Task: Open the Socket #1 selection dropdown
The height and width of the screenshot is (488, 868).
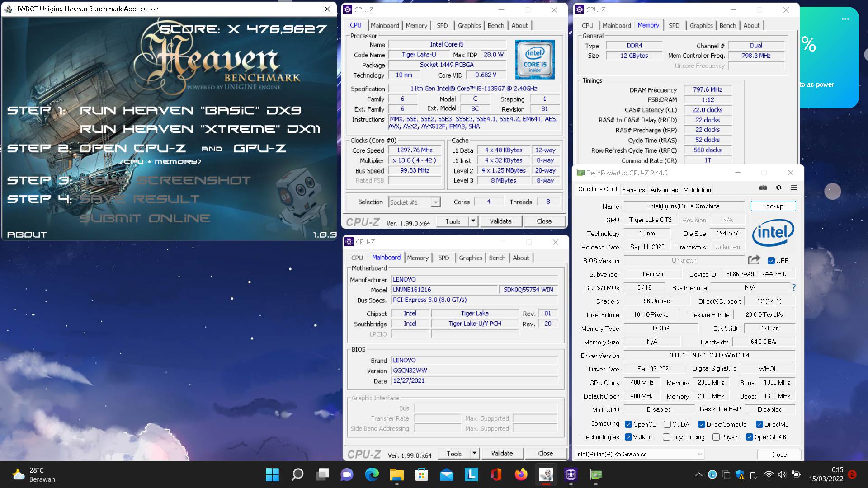Action: point(414,202)
